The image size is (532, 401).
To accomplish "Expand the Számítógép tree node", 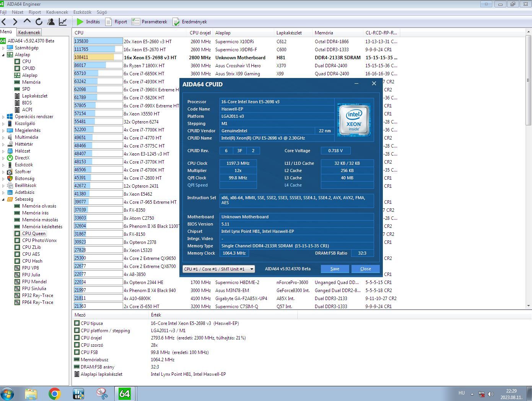I will (x=3, y=48).
